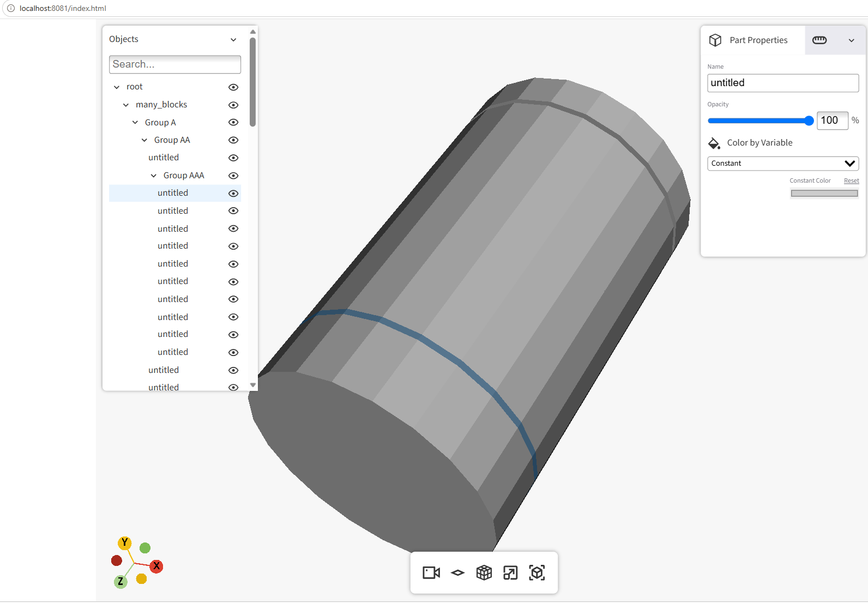Click the Reset link for constant color
Image resolution: width=868 pixels, height=603 pixels.
point(851,180)
